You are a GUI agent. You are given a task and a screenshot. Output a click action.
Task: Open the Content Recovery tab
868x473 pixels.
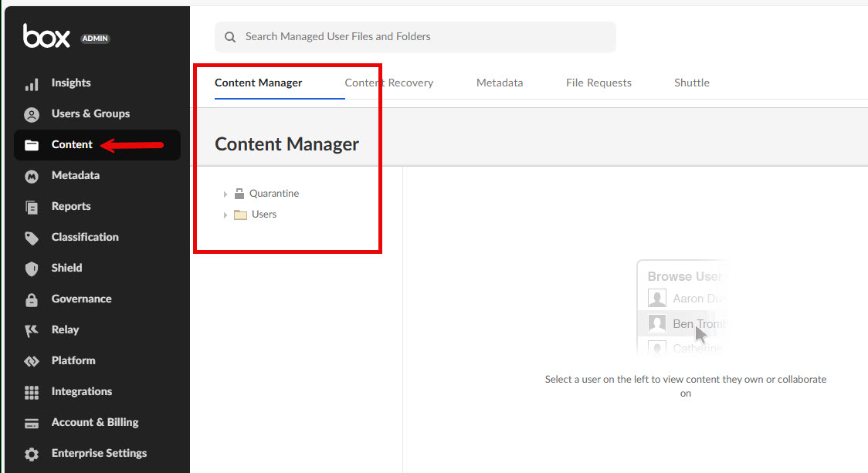[389, 83]
